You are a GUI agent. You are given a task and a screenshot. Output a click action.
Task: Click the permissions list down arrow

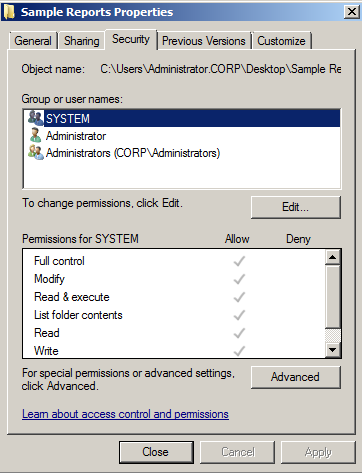coord(333,350)
